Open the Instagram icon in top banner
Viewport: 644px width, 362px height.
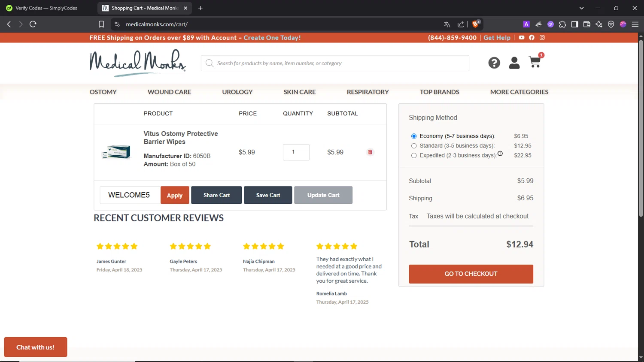click(x=542, y=38)
